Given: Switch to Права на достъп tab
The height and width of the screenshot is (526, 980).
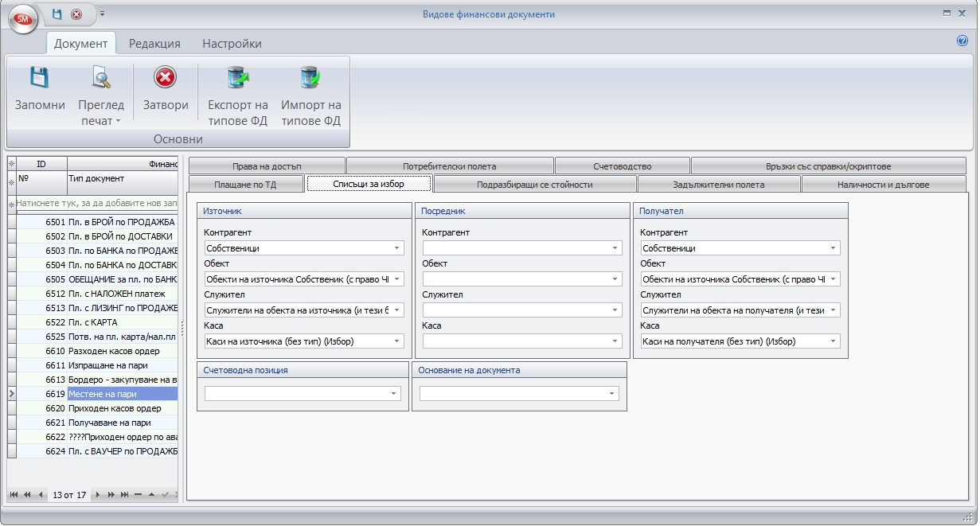Looking at the screenshot, I should coord(267,166).
